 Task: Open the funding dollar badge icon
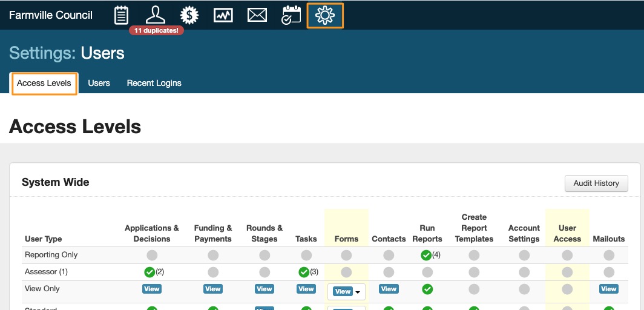[189, 15]
